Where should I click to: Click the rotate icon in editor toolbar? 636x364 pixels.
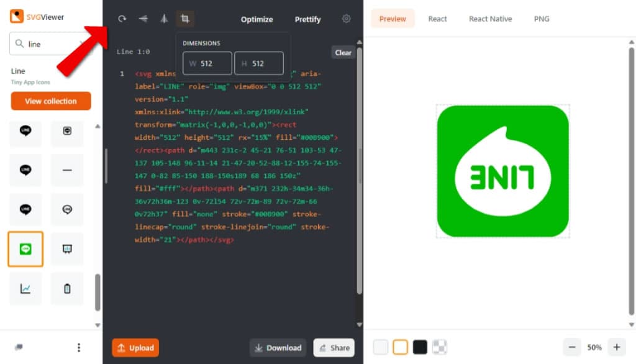(122, 19)
